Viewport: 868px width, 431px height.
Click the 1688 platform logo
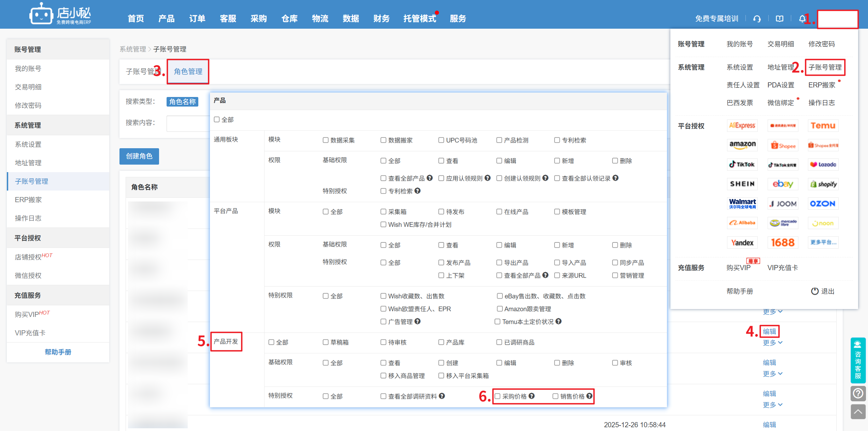[x=783, y=242]
